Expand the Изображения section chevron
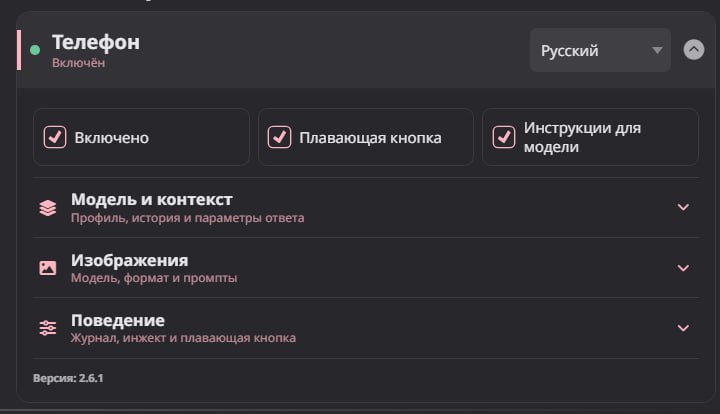Image resolution: width=720 pixels, height=414 pixels. click(x=683, y=268)
